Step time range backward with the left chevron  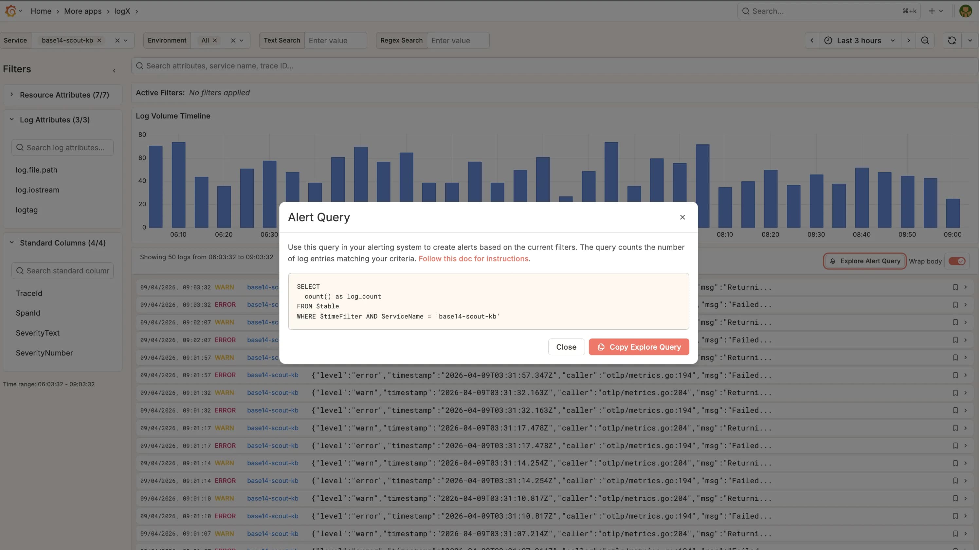812,40
